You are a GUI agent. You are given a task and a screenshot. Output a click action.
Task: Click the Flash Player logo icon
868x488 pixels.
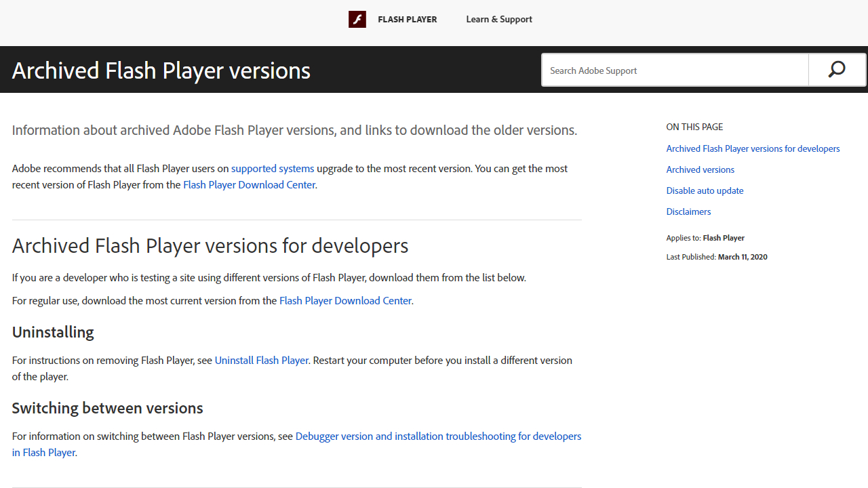[357, 19]
